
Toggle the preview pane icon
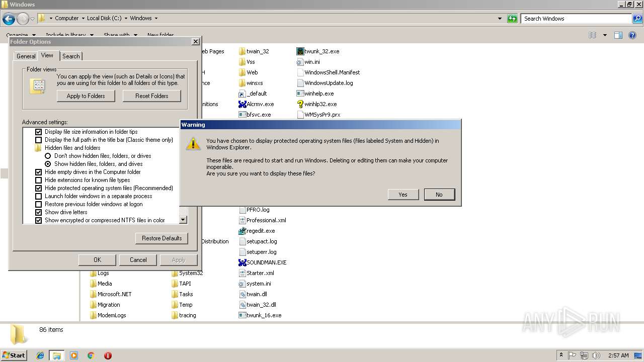[x=618, y=35]
